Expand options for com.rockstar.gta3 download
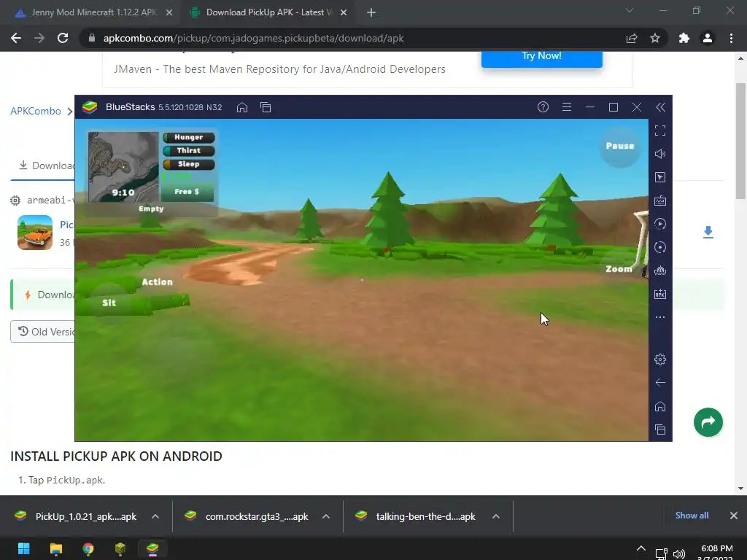747x560 pixels. tap(326, 516)
